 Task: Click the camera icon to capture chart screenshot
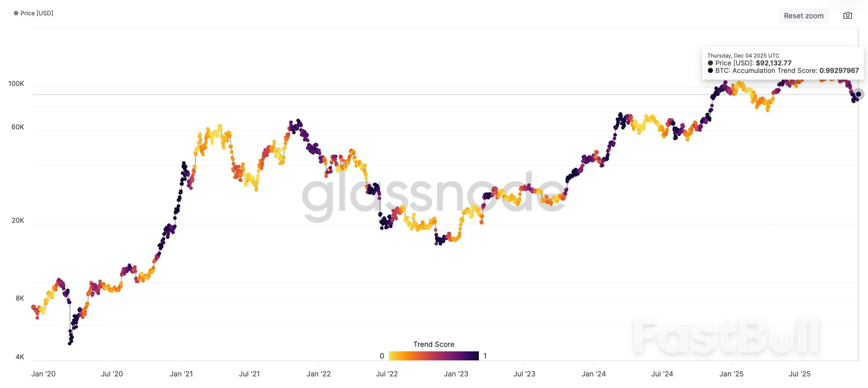(848, 15)
